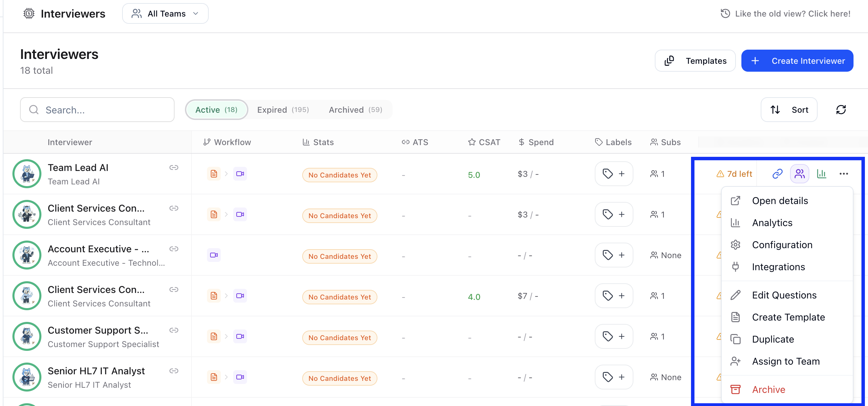The image size is (868, 406).
Task: Open bar chart analytics icon for Team Lead AI
Action: (821, 174)
